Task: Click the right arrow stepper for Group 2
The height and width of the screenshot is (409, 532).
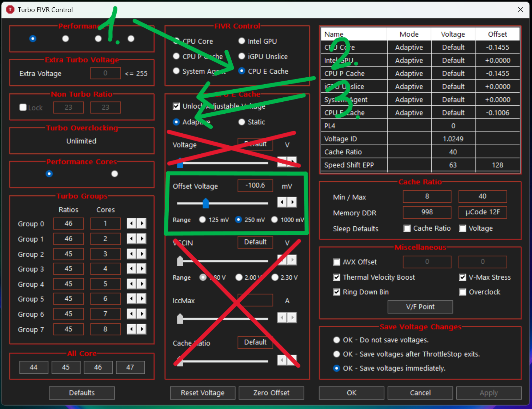Action: click(x=142, y=254)
